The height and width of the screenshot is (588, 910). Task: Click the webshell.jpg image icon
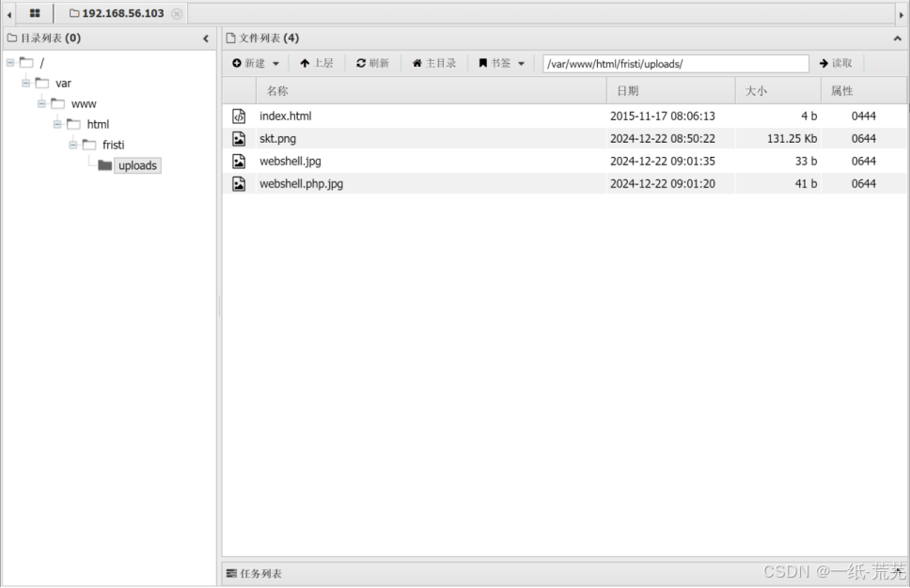click(239, 162)
